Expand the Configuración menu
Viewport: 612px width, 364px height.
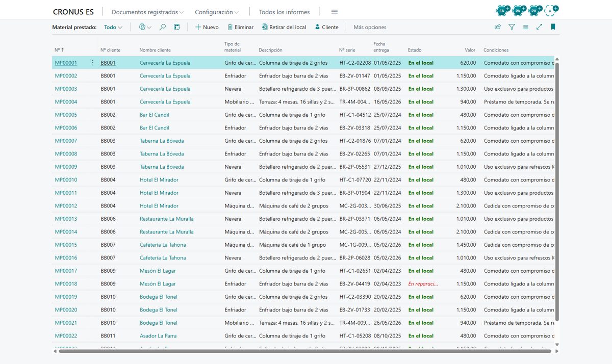(217, 12)
